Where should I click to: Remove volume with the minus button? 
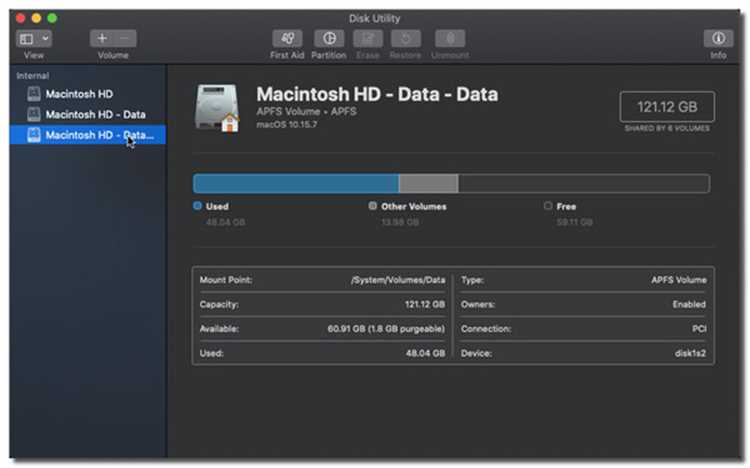(125, 38)
